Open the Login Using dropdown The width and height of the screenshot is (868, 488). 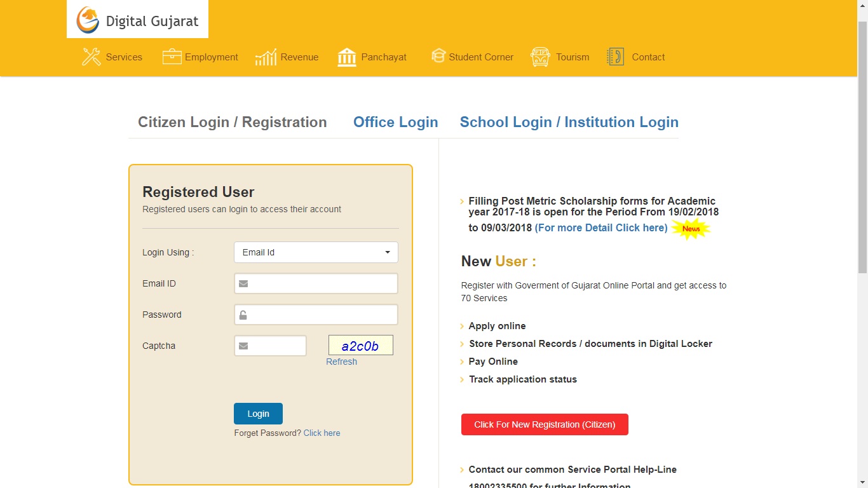[x=315, y=252]
